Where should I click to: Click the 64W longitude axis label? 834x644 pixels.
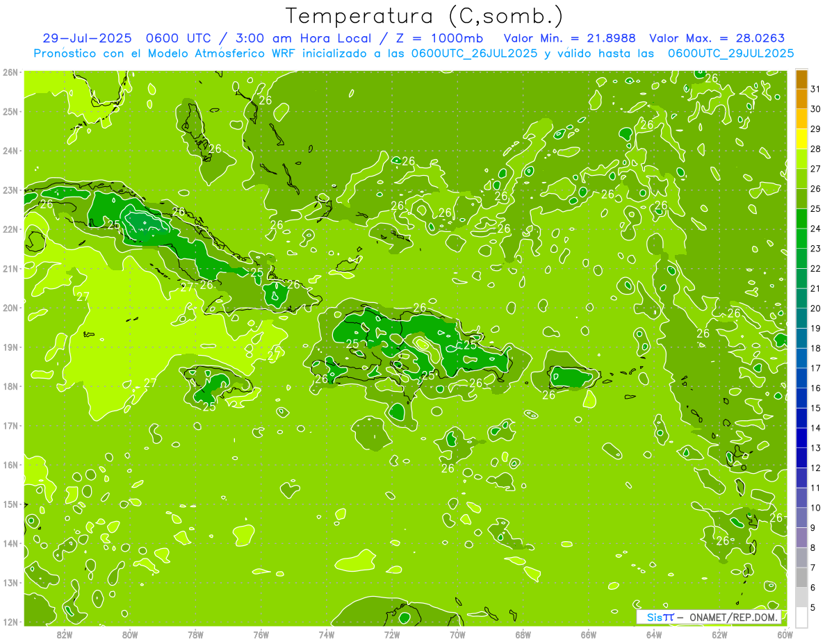click(x=654, y=634)
